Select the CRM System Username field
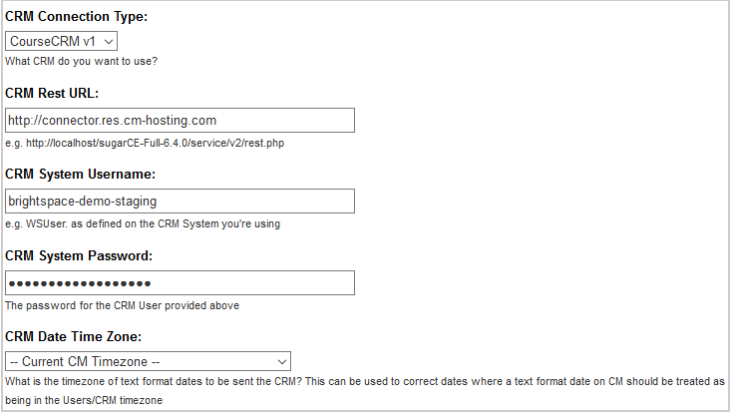 click(x=180, y=201)
